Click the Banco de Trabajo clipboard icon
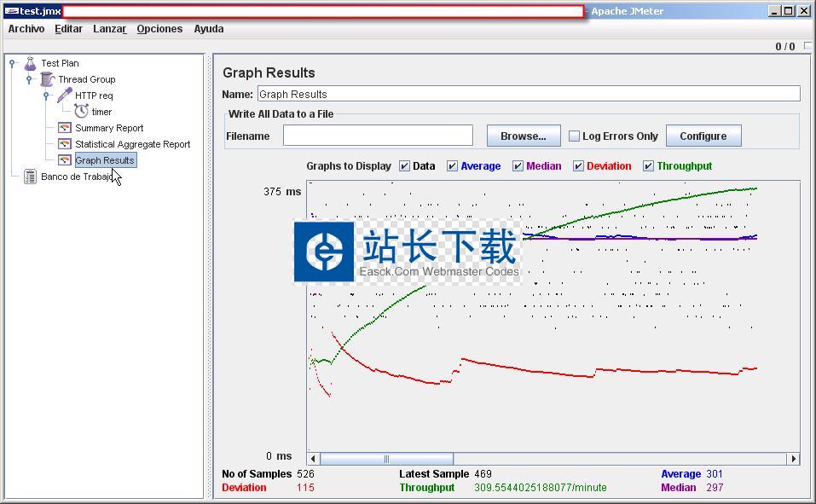This screenshot has height=504, width=816. click(30, 177)
